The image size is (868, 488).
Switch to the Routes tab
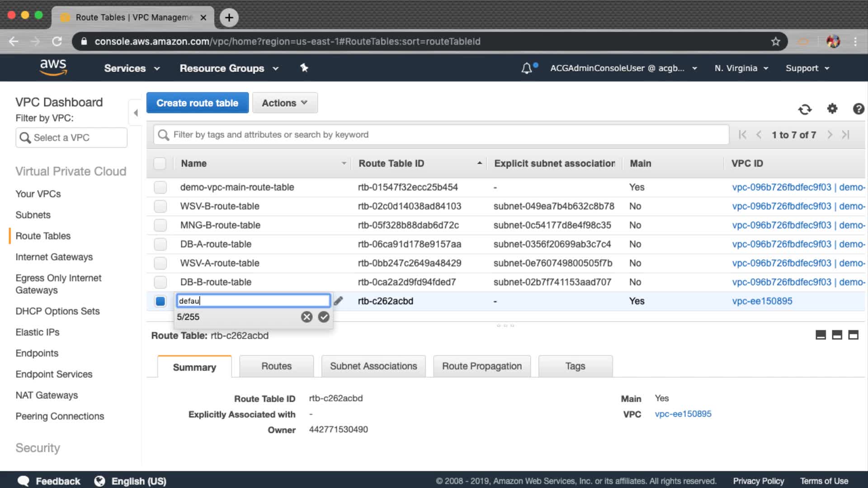point(276,366)
